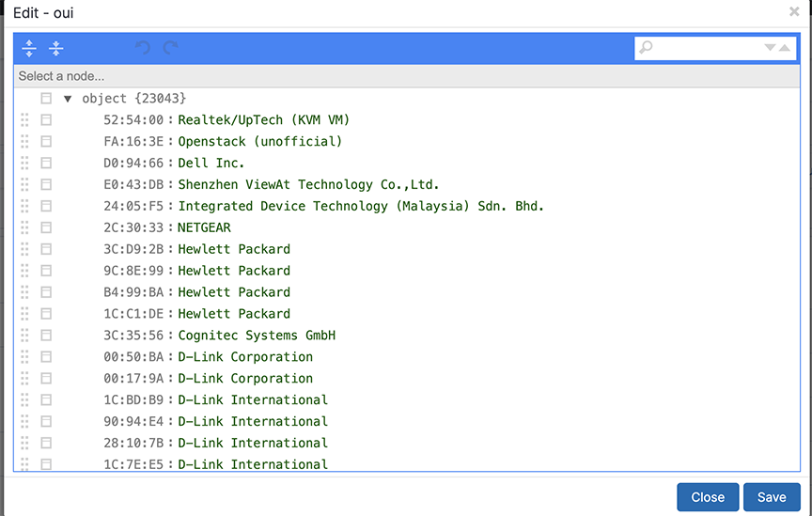Edit D-Link International value for 28:10:7B

tap(253, 443)
